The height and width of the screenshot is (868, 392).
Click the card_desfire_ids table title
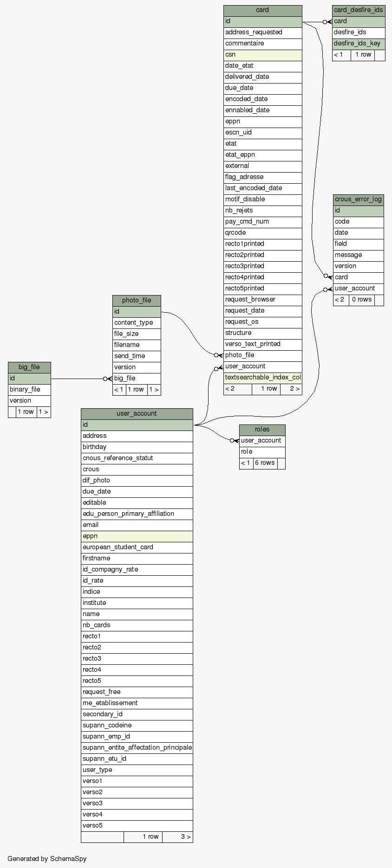click(x=358, y=10)
